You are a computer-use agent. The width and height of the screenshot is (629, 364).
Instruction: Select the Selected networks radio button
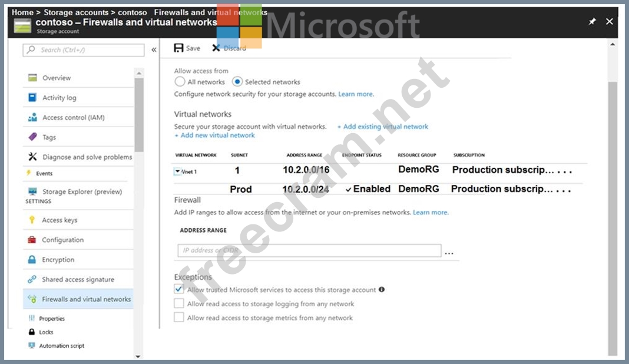coord(237,81)
